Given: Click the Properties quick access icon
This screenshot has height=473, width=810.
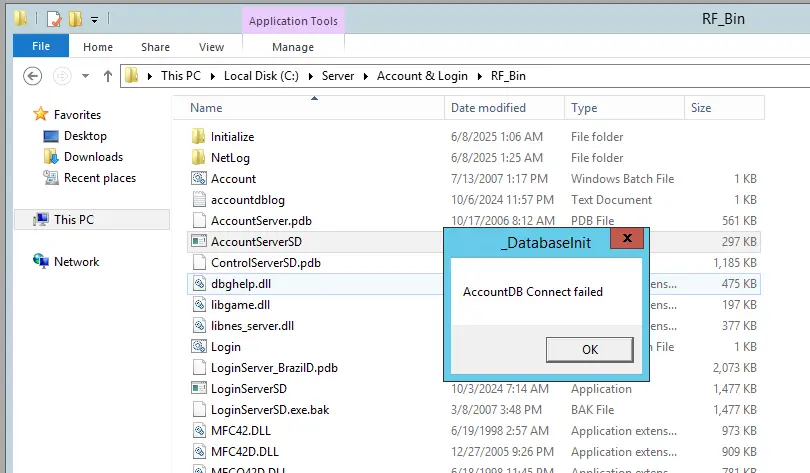Looking at the screenshot, I should (x=54, y=19).
